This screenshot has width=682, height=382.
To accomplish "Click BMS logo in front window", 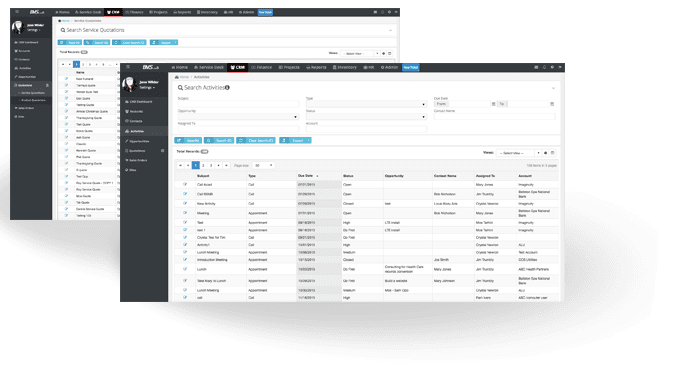I will 150,67.
